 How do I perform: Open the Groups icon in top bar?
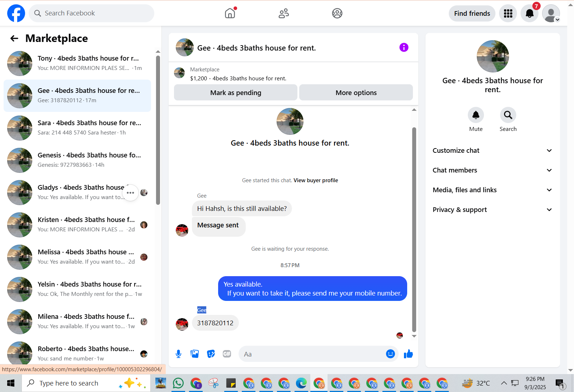click(337, 13)
